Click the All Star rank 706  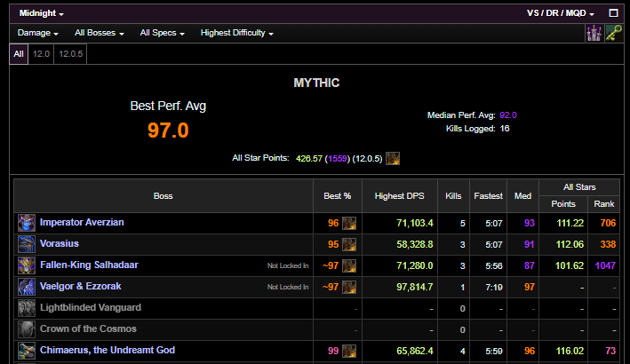(x=608, y=223)
